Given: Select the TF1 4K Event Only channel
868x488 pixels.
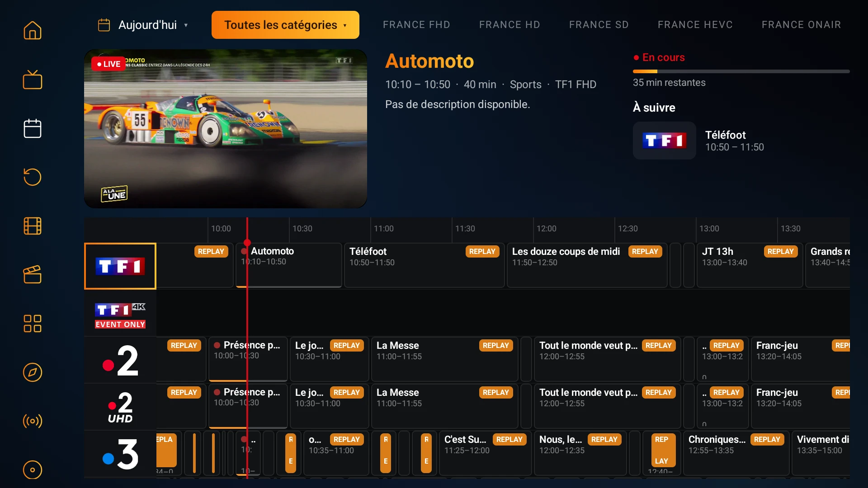Looking at the screenshot, I should click(x=120, y=313).
